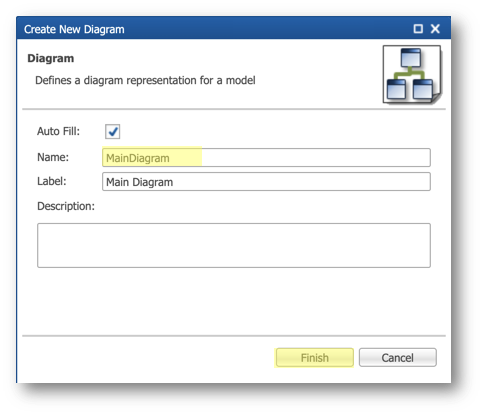The image size is (482, 414).
Task: Dismiss the dialog using Cancel
Action: coord(397,358)
